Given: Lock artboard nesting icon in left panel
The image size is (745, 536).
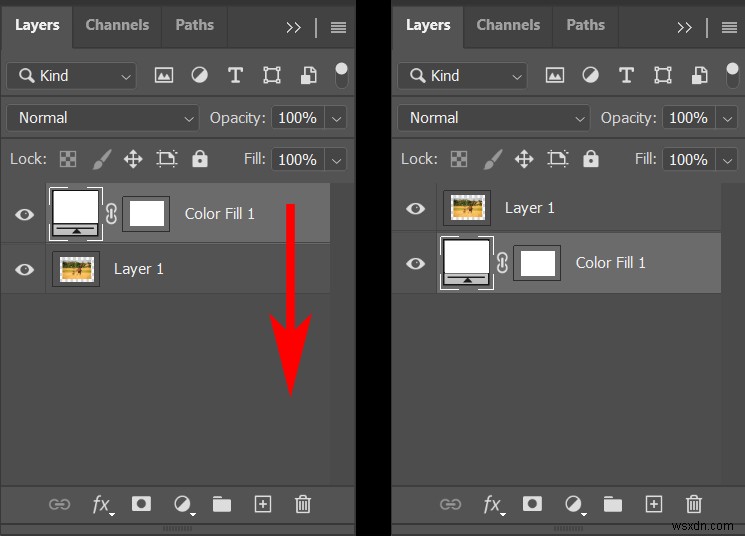Looking at the screenshot, I should coord(167,159).
